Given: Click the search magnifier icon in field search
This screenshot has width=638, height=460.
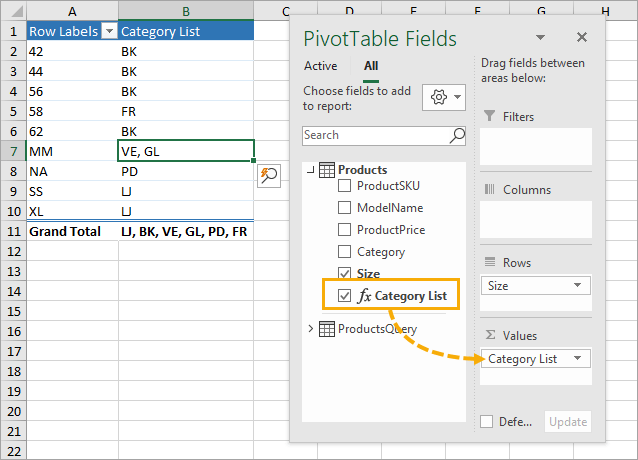Looking at the screenshot, I should coord(458,135).
